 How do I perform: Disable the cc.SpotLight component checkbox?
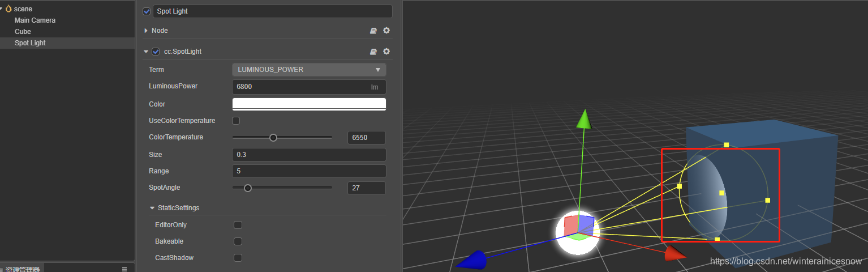click(156, 52)
